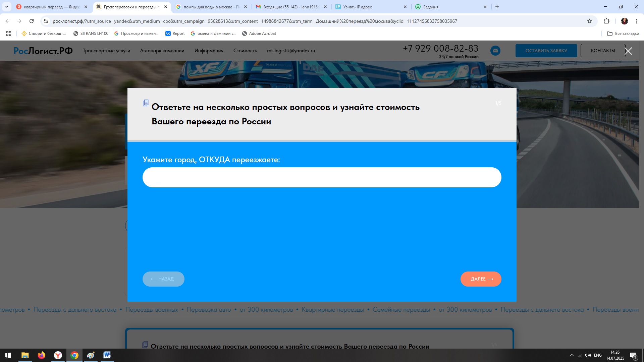The height and width of the screenshot is (362, 644).
Task: Click the address bar URL
Action: click(x=255, y=21)
